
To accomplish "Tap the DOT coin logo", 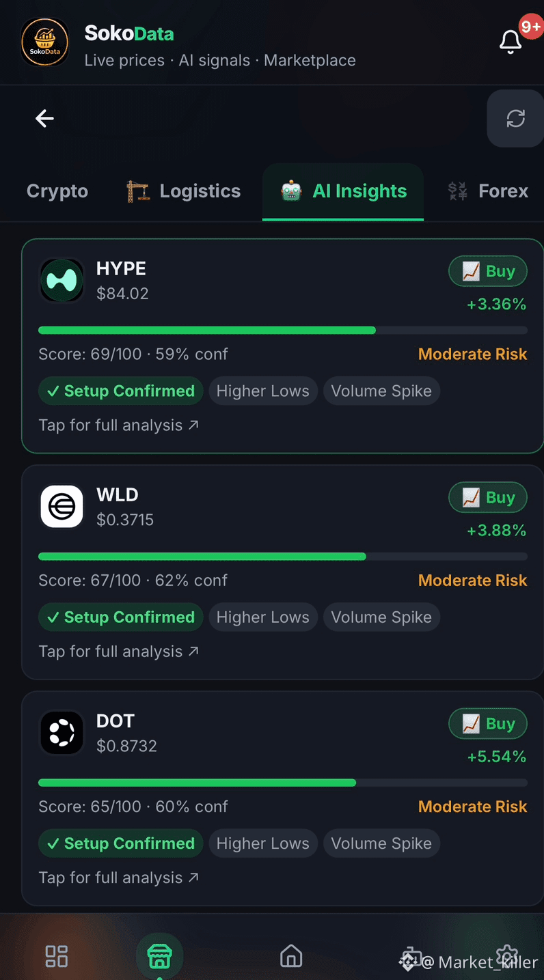I will (x=62, y=733).
